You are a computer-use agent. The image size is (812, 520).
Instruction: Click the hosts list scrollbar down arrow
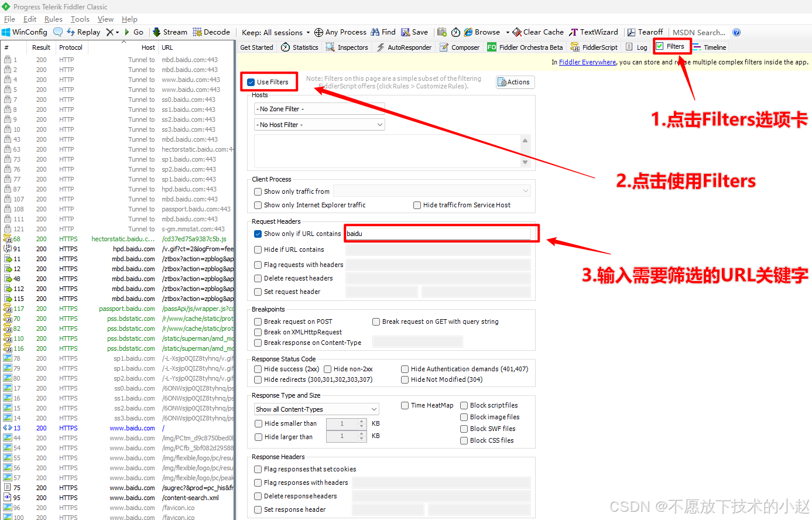point(525,162)
